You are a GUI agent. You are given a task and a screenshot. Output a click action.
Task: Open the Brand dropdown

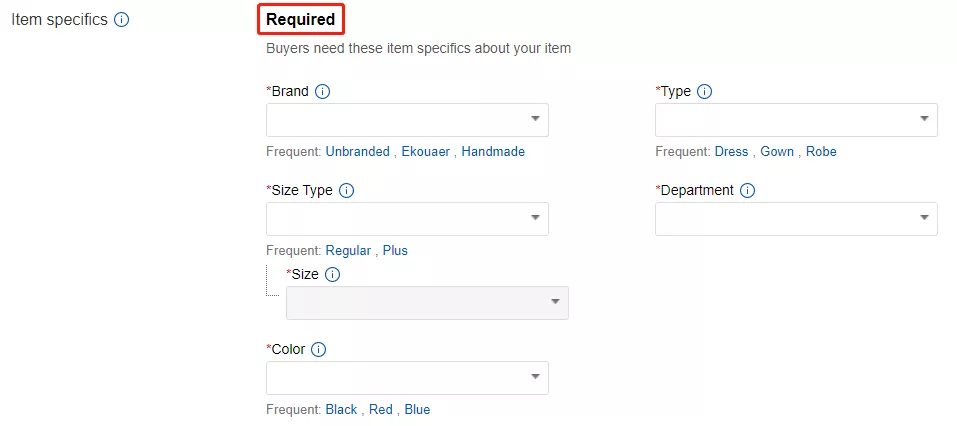tap(407, 120)
